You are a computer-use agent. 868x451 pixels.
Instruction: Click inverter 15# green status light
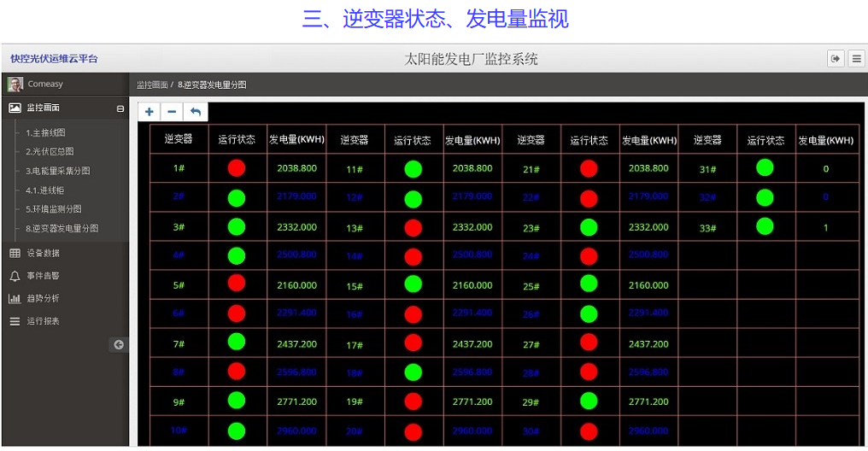[413, 284]
